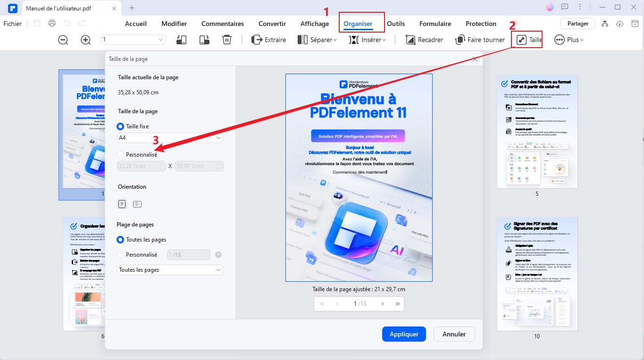Click the Recadrer crop tool
This screenshot has width=644, height=360.
424,40
